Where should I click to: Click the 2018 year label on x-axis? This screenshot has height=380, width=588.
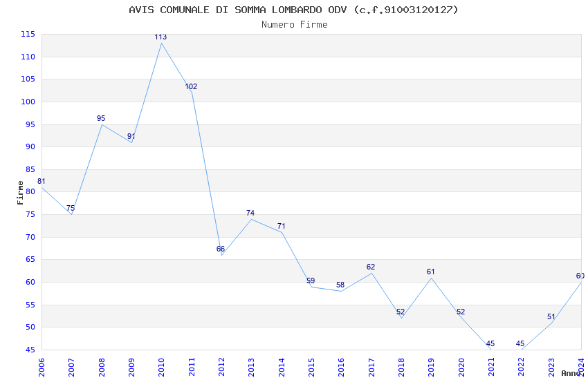[401, 367]
